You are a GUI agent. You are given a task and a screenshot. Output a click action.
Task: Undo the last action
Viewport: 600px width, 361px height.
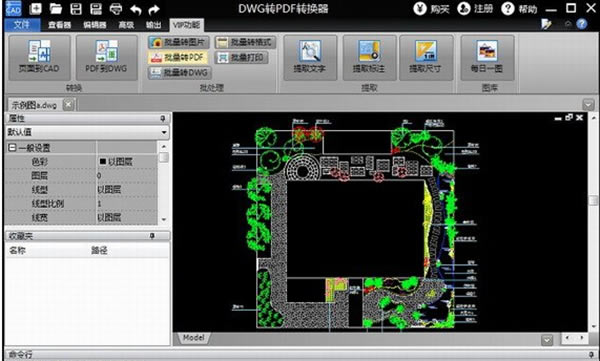135,9
